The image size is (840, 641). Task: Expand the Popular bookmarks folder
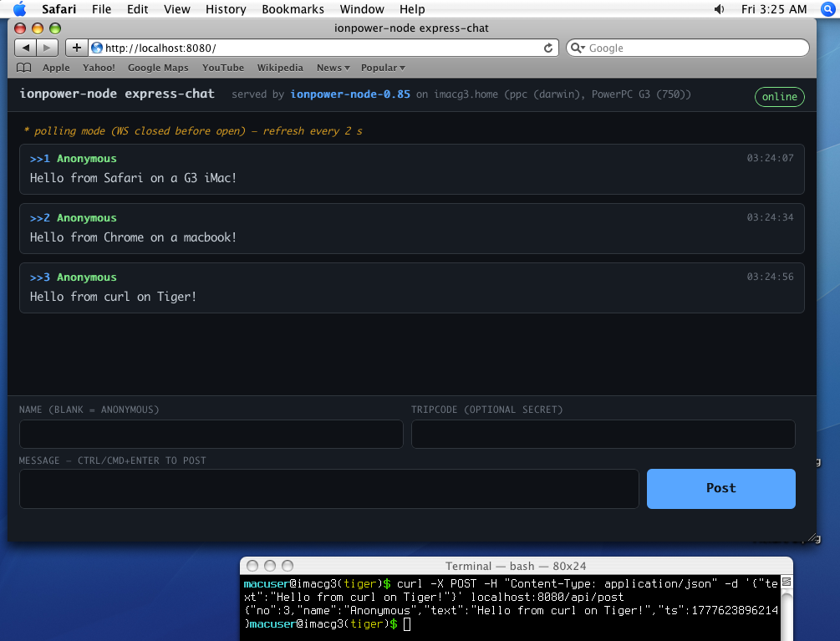coord(383,68)
